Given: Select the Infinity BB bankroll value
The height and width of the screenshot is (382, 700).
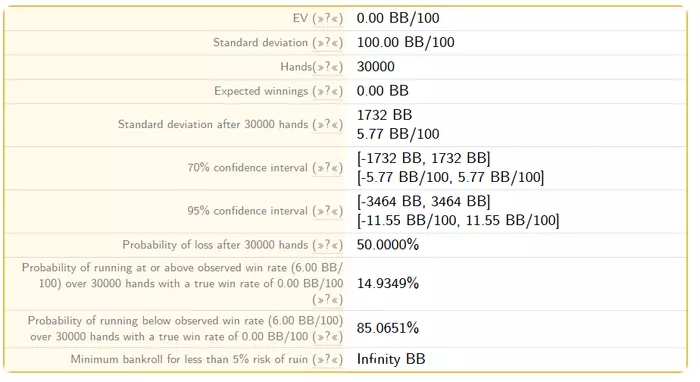Looking at the screenshot, I should coord(391,359).
